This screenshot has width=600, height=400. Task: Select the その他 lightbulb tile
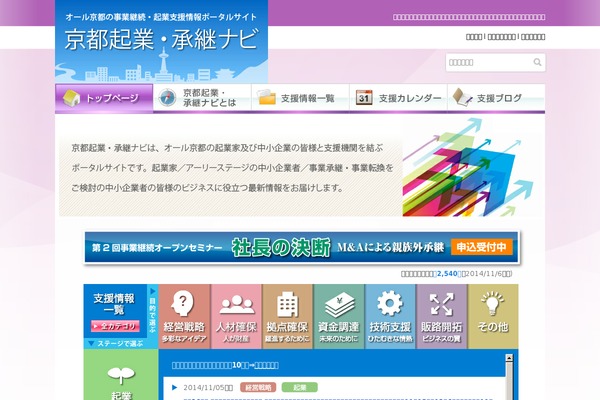point(493,317)
